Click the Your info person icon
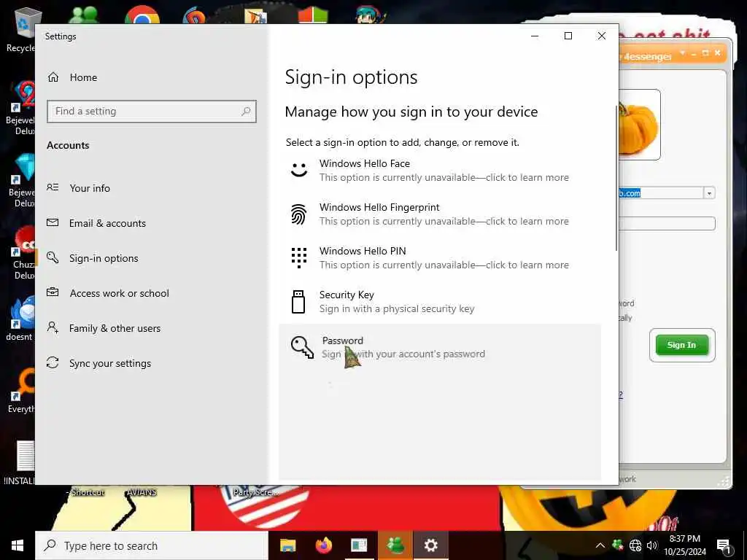Viewport: 747px width, 560px height. [x=53, y=187]
